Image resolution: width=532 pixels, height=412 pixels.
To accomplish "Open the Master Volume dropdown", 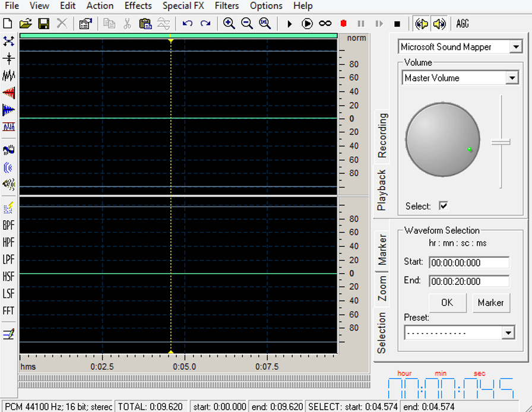I will 512,77.
